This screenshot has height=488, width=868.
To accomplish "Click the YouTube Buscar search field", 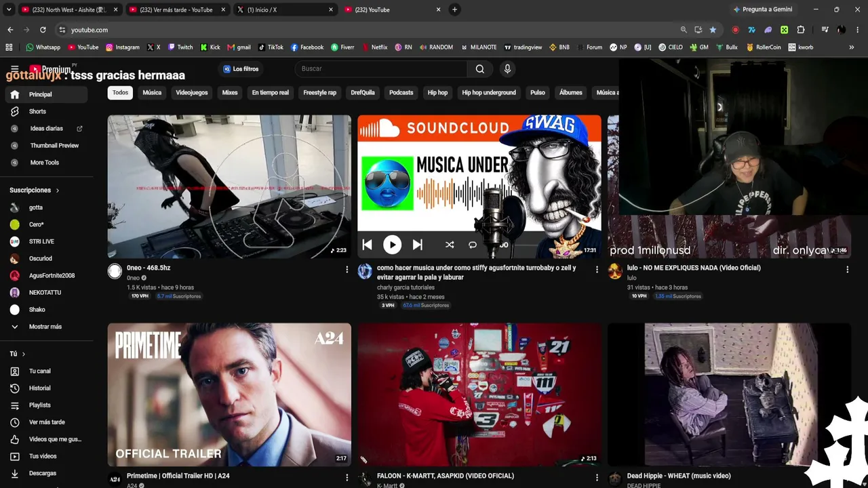I will (x=381, y=68).
